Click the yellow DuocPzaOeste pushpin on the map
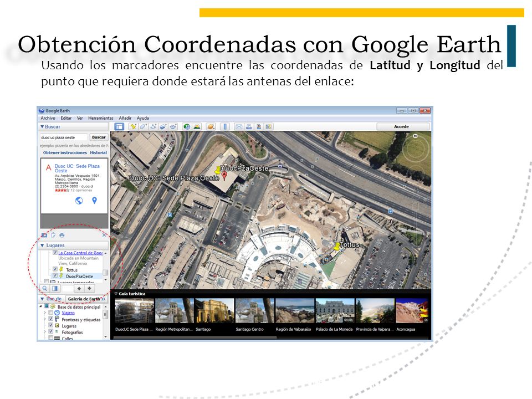Viewport: 532px width, 399px height. pyautogui.click(x=218, y=170)
